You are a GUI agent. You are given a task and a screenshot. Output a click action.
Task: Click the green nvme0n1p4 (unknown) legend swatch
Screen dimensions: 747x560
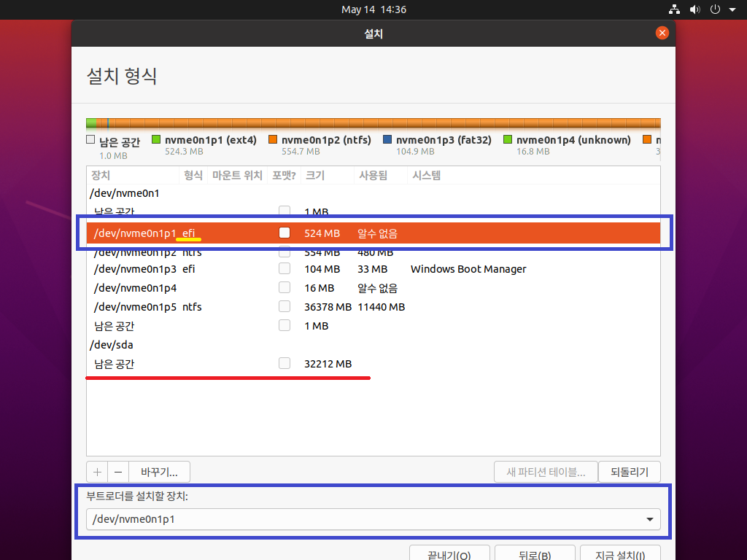pos(508,139)
